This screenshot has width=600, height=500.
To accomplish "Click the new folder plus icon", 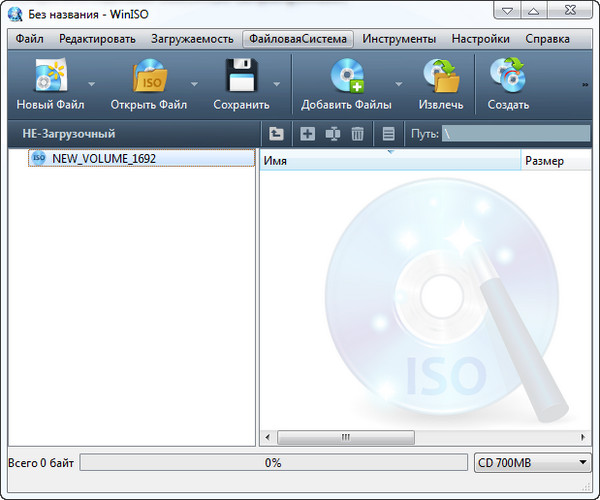I will coord(308,134).
